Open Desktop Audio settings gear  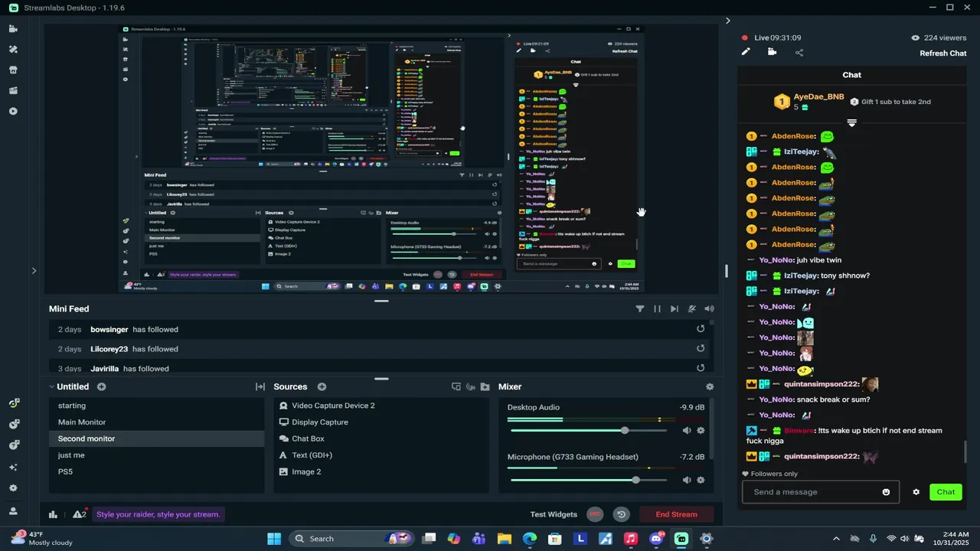701,431
